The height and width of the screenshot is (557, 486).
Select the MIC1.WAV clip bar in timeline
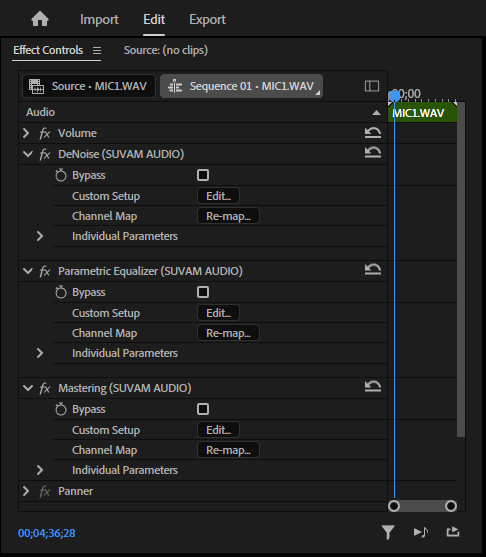422,113
